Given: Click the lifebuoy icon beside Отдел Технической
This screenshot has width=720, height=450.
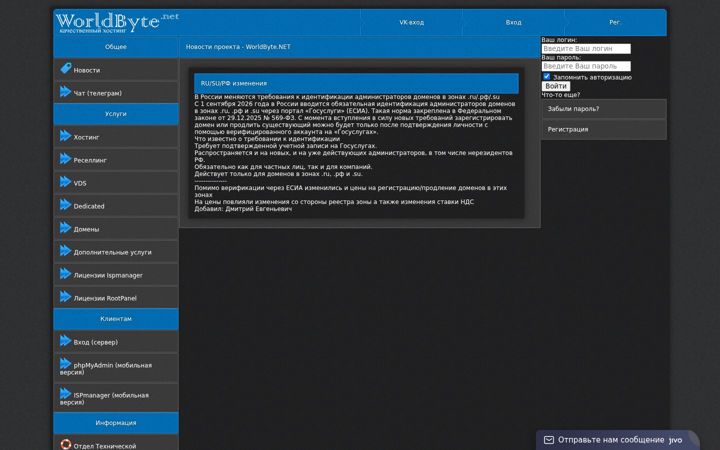Looking at the screenshot, I should [66, 444].
